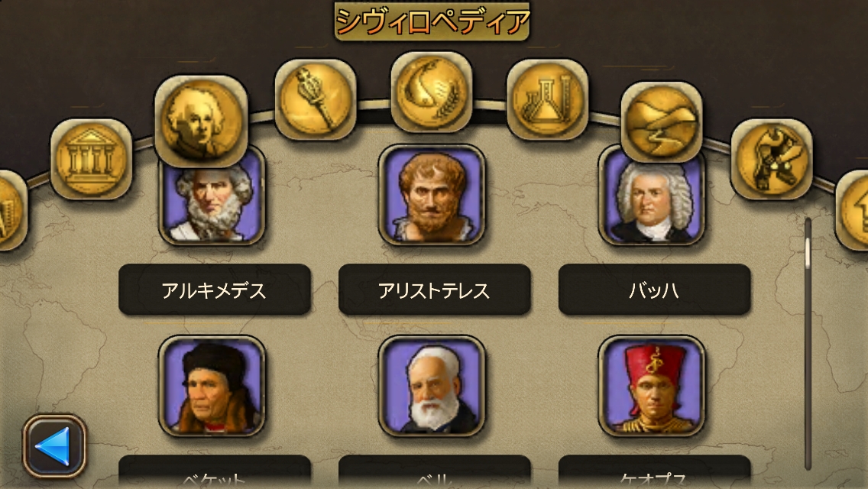Select the Bell white-beard portrait
The height and width of the screenshot is (489, 868).
[432, 386]
